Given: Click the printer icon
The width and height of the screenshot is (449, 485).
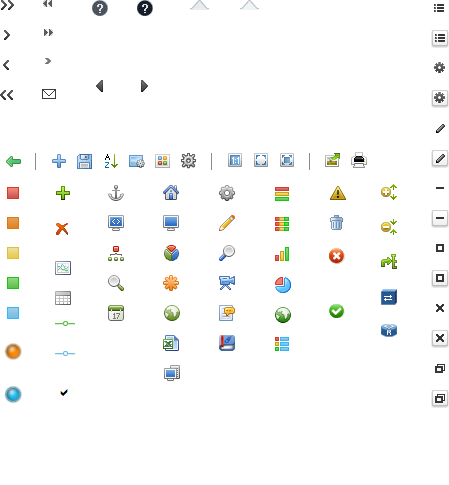Looking at the screenshot, I should tap(359, 160).
